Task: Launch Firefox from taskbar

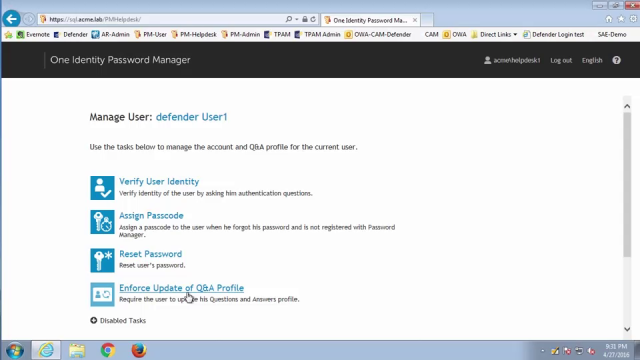Action: click(139, 350)
